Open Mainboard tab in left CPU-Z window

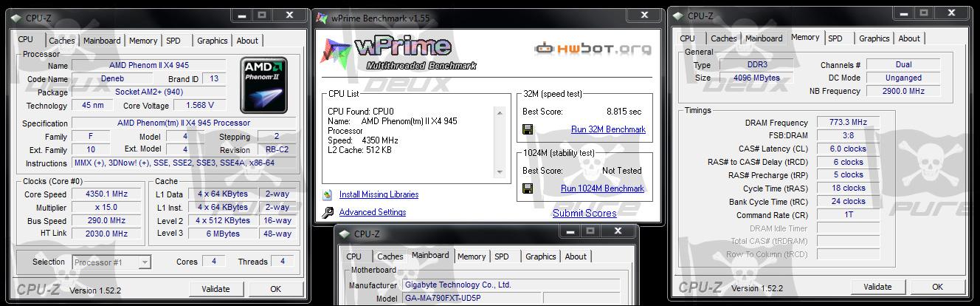coord(102,41)
